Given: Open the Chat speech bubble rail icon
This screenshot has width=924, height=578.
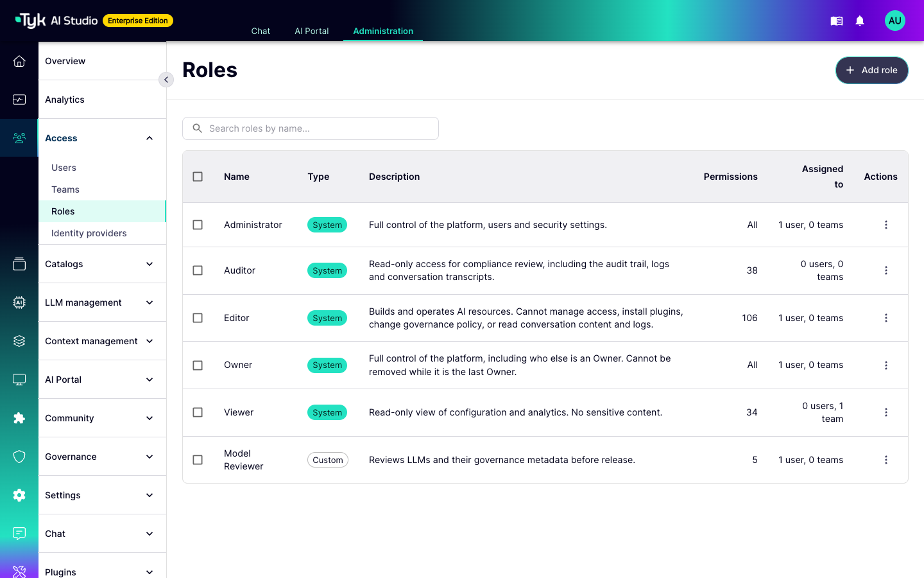Looking at the screenshot, I should pyautogui.click(x=19, y=534).
